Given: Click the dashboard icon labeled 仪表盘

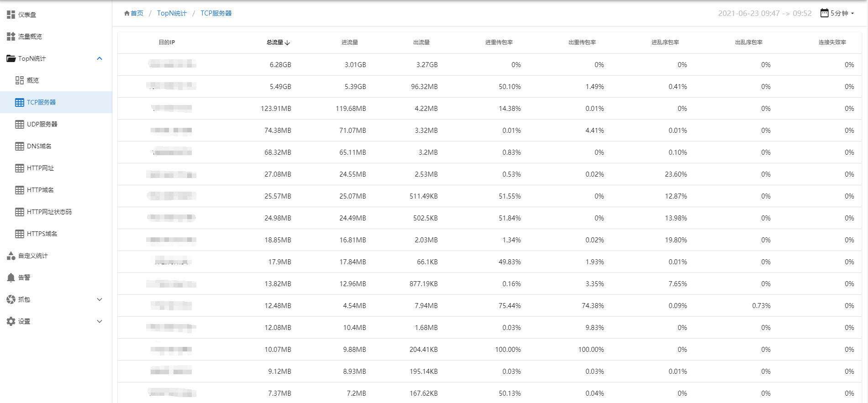Looking at the screenshot, I should (x=11, y=15).
